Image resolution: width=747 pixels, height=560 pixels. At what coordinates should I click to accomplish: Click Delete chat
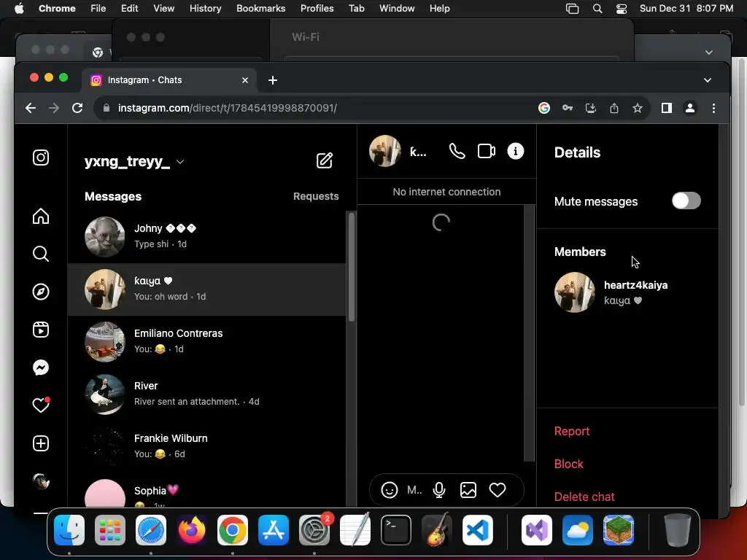pos(584,497)
